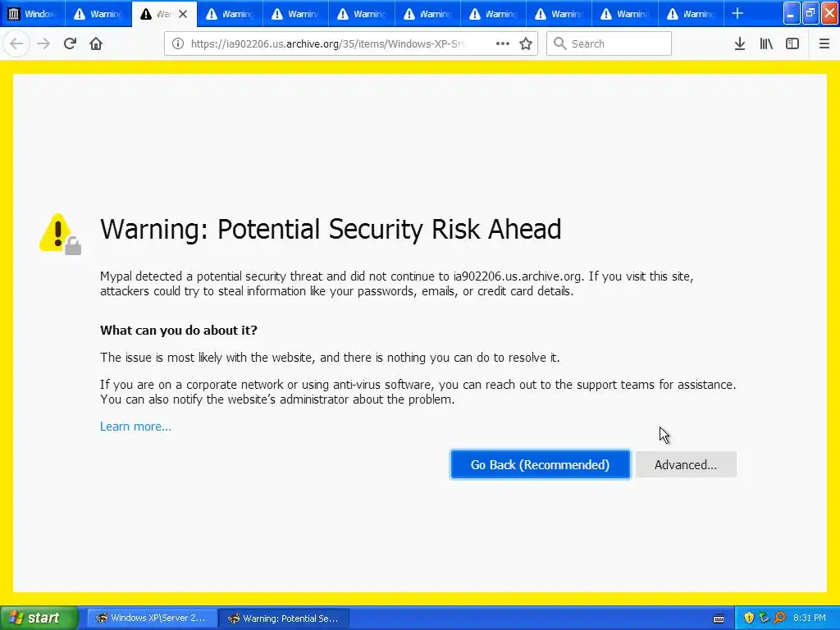Click the 'What can you do about it?' text

178,330
